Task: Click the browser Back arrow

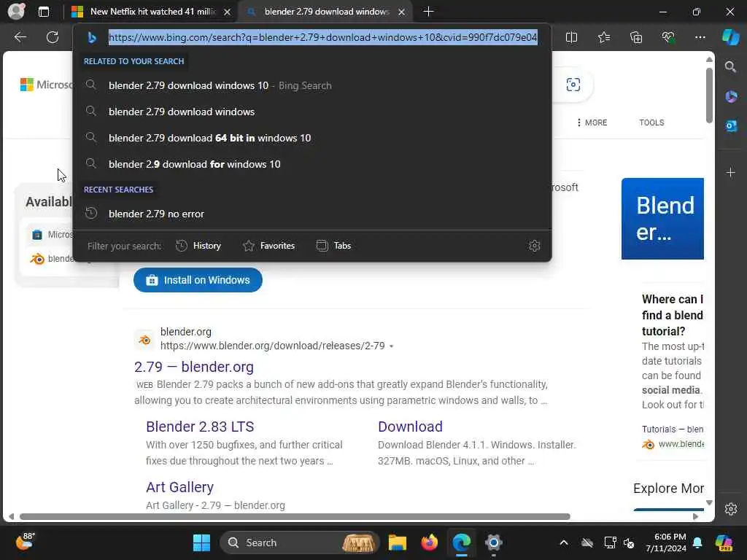Action: point(20,37)
